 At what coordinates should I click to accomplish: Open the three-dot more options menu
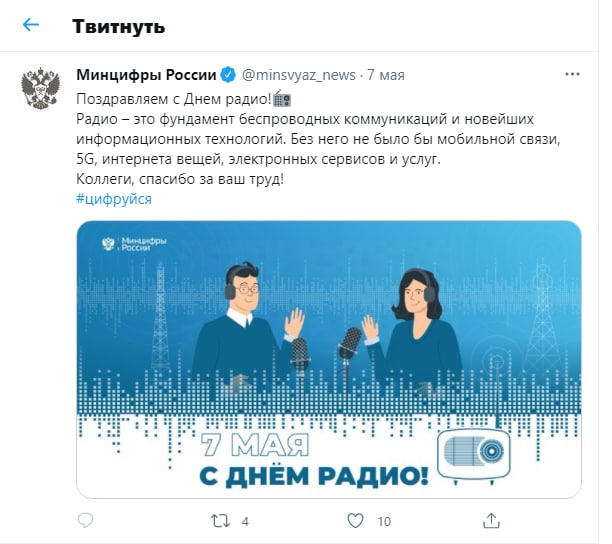pos(572,74)
